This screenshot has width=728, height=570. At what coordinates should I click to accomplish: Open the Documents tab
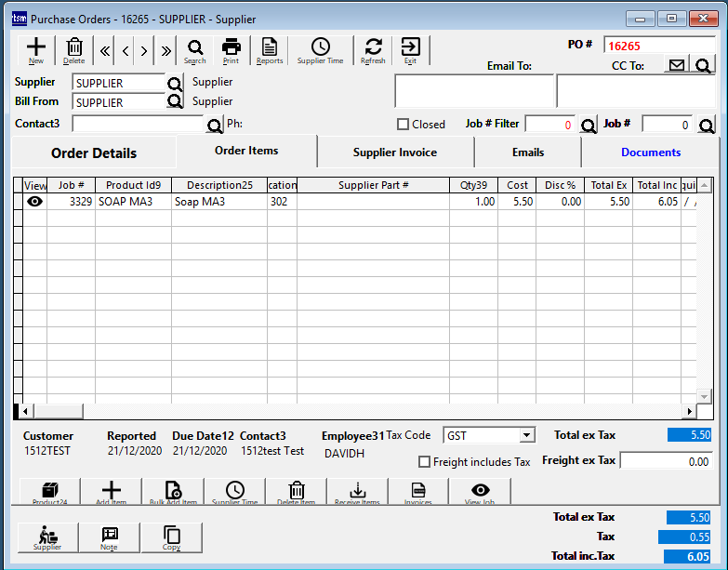(x=650, y=152)
